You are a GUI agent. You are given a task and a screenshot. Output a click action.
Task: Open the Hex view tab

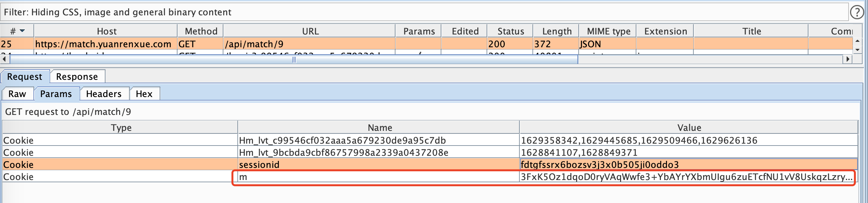click(144, 94)
